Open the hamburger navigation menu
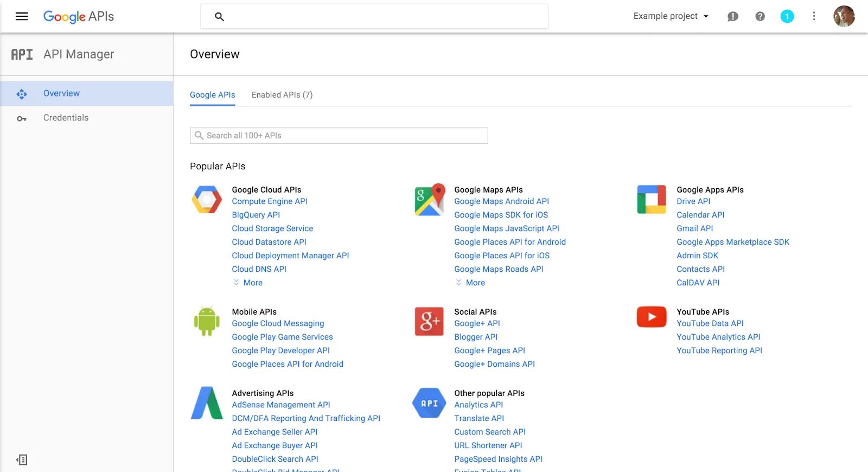The image size is (868, 472). point(22,16)
